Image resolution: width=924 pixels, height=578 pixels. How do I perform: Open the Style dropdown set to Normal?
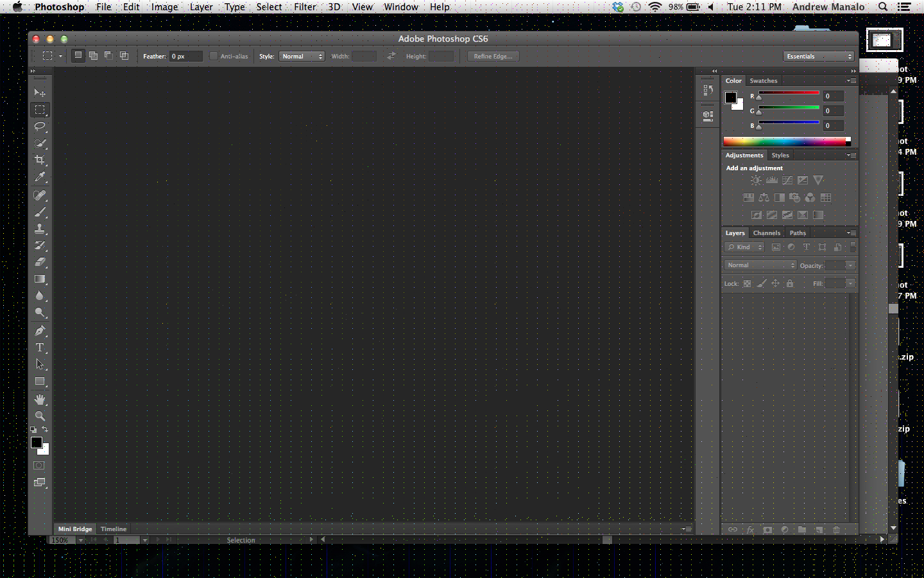tap(302, 57)
